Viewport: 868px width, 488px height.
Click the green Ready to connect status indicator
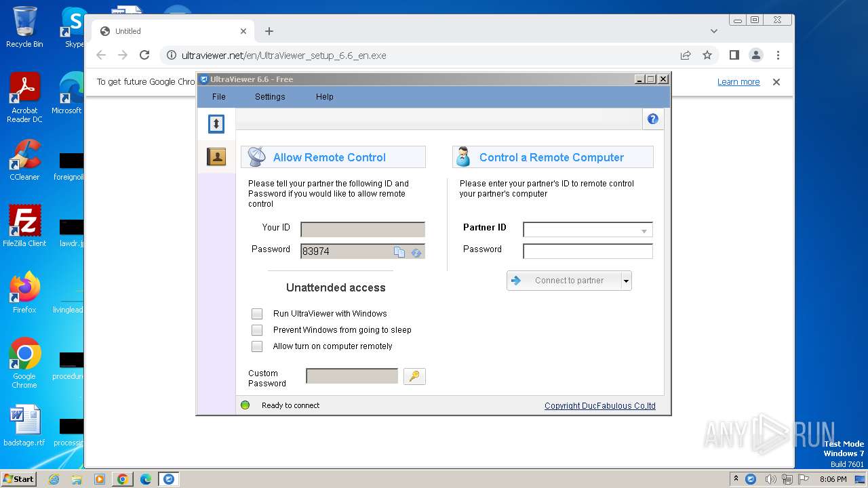[245, 405]
